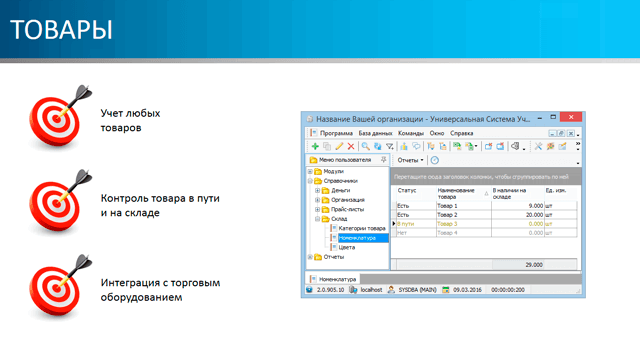The image size is (640, 360).
Task: Click the 29.000 total footer value
Action: point(534,265)
